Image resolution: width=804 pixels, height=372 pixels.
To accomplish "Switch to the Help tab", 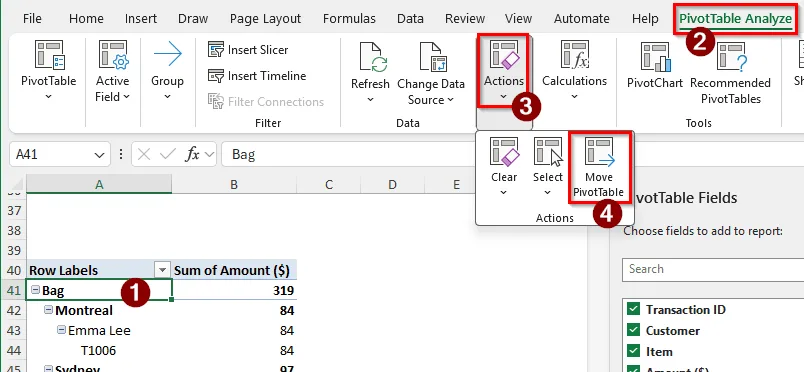I will (x=645, y=19).
